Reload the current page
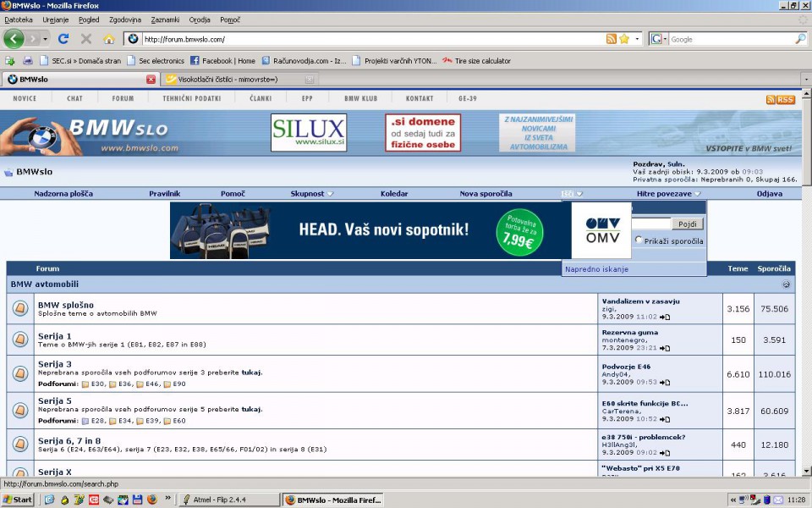Viewport: 812px width, 508px height. (63, 39)
